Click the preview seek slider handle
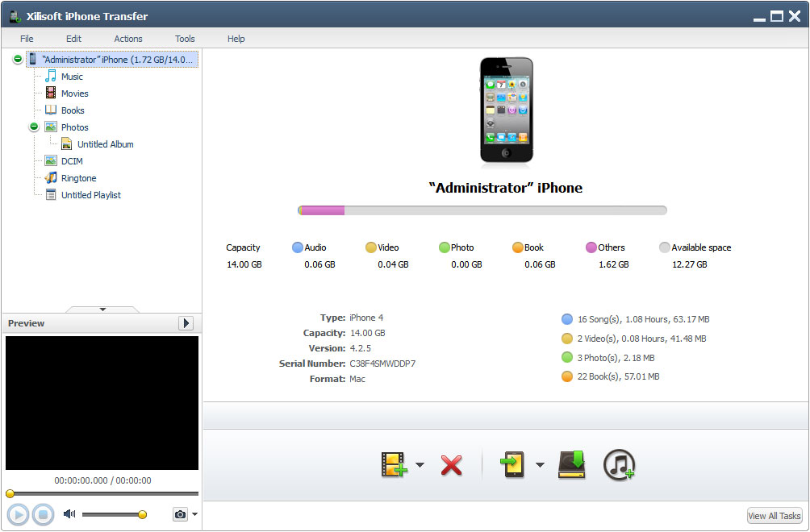Screen dimensions: 810x532 (x=10, y=494)
